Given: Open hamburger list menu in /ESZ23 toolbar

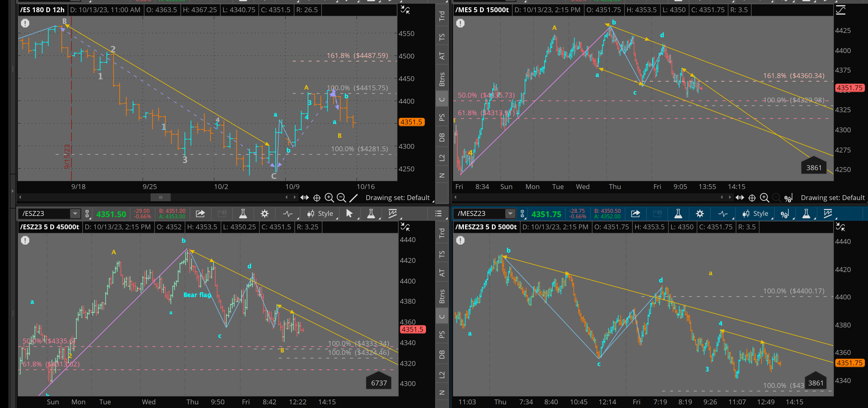Looking at the screenshot, I should [438, 213].
